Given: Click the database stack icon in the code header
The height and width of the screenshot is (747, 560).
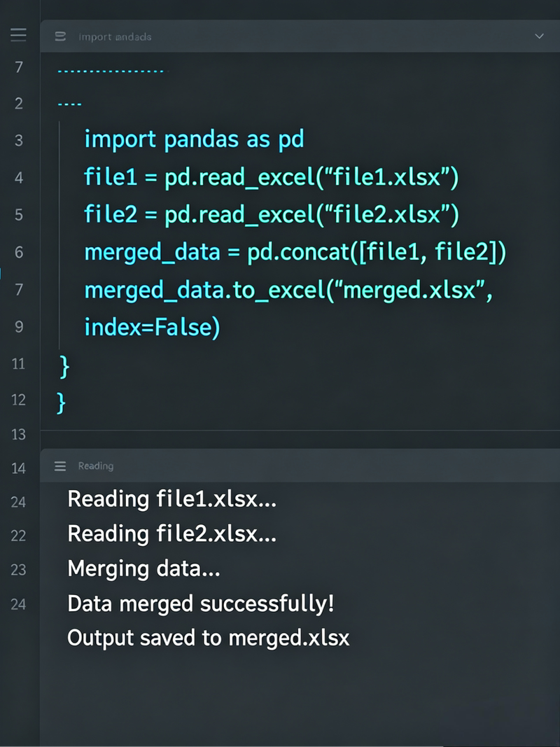Looking at the screenshot, I should click(60, 36).
